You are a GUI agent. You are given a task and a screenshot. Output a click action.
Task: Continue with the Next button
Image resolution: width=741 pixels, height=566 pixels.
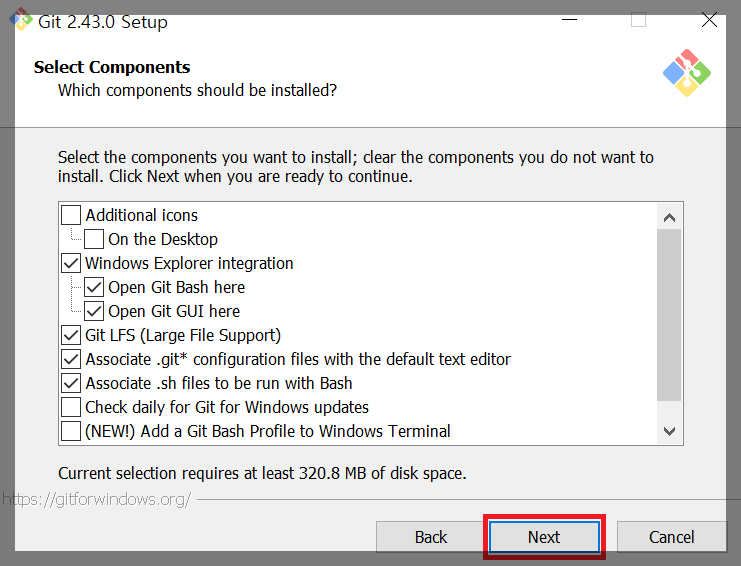[x=544, y=537]
